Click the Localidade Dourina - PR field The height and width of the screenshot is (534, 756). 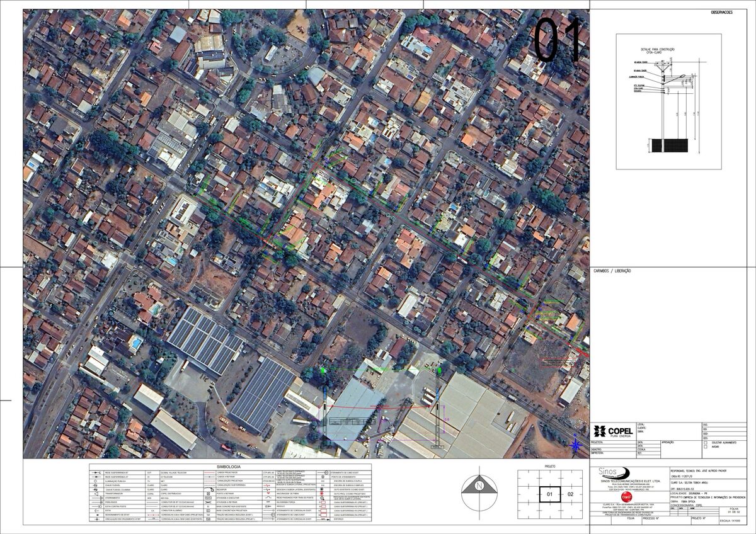pos(689,494)
